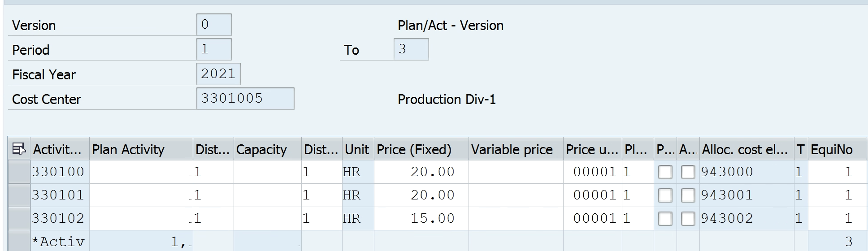Click the Period from field showing 1
This screenshot has width=868, height=251.
(x=214, y=49)
